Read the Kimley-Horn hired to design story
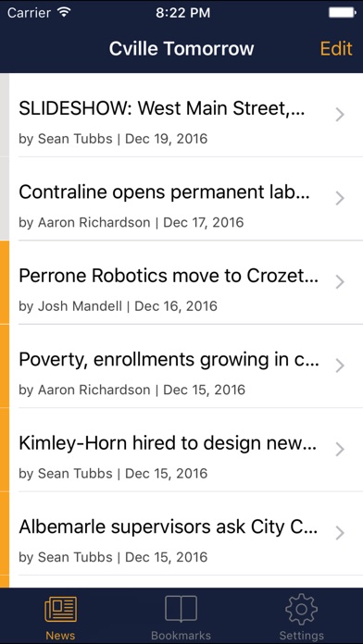Screen dimensions: 363x644 click(168, 443)
